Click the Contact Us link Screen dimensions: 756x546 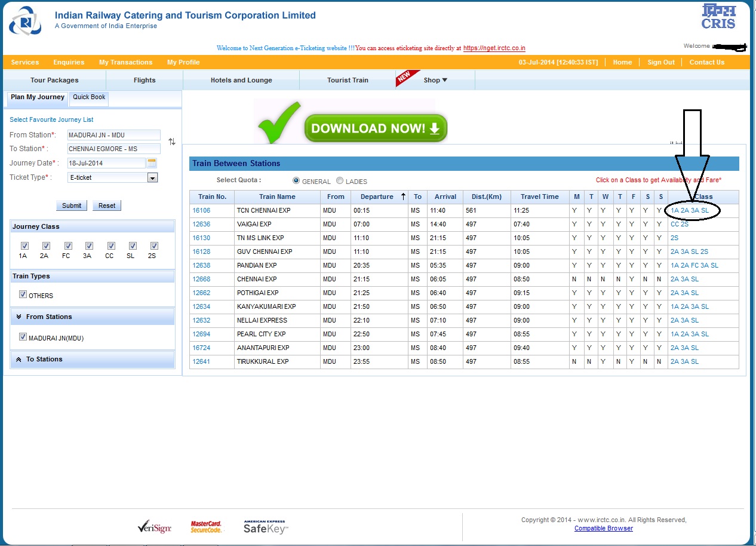[x=707, y=62]
